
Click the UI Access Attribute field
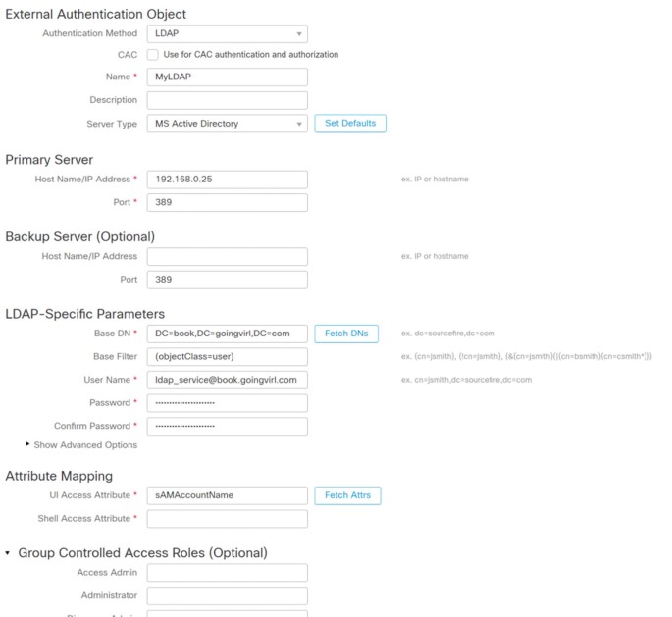[227, 495]
